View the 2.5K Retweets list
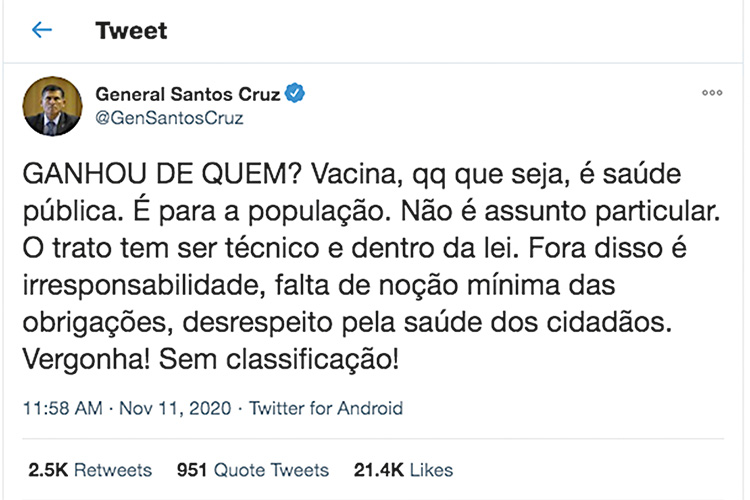The height and width of the screenshot is (500, 750). [90, 470]
